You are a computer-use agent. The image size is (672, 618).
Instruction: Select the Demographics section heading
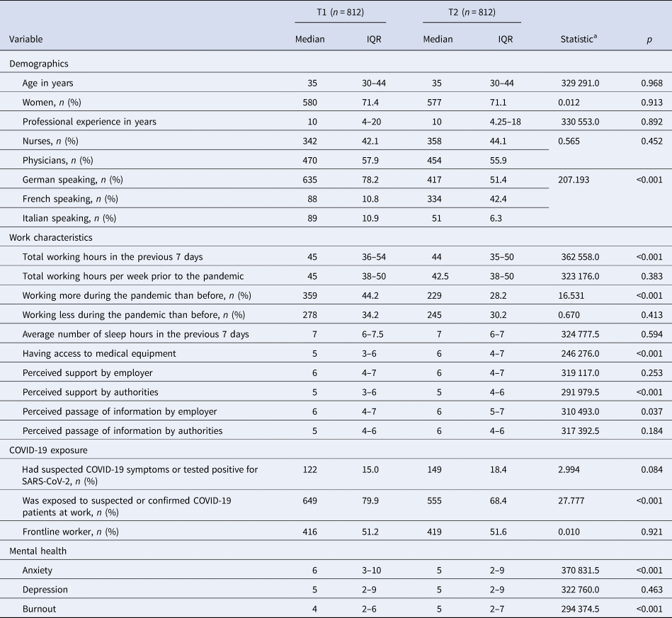pos(37,64)
